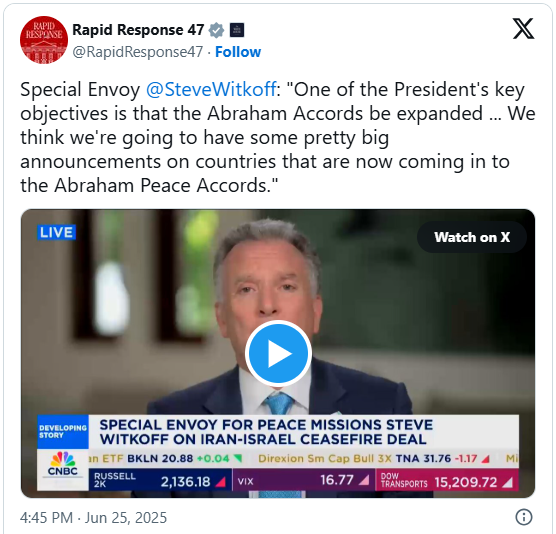Click the gray verified checkmark badge
556x534 pixels.
pos(216,30)
